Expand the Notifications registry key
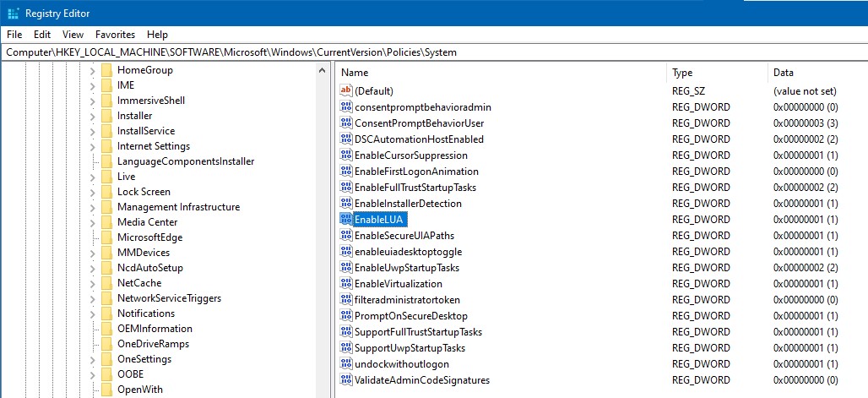This screenshot has width=868, height=398. [92, 313]
